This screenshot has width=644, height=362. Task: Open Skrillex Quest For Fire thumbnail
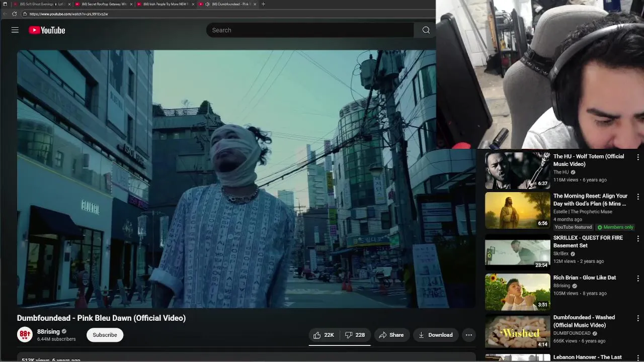[x=518, y=252]
